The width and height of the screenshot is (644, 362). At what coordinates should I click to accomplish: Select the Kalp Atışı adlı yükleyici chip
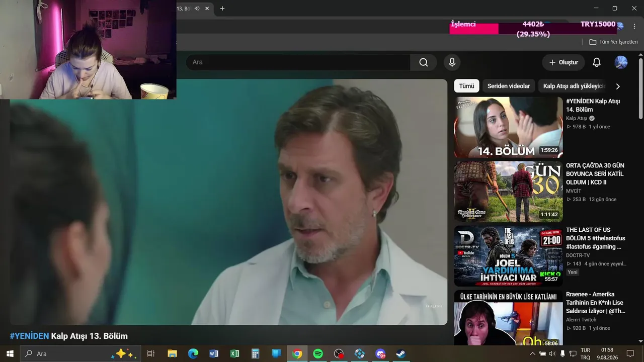point(574,86)
